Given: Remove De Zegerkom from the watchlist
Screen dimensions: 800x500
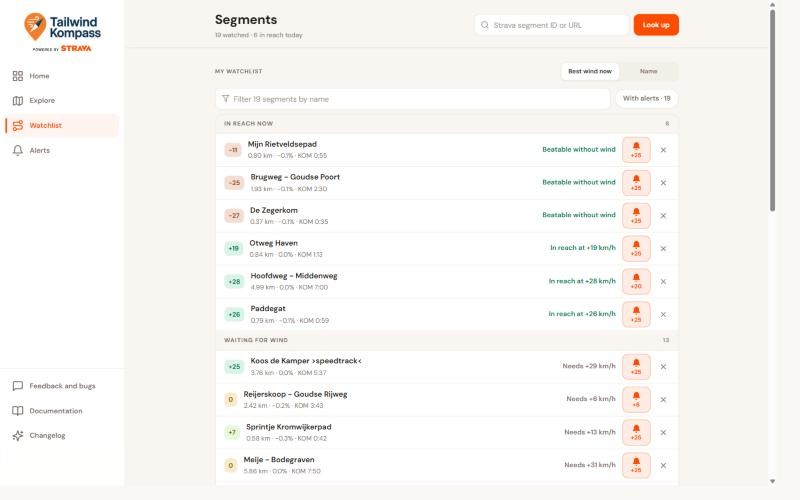Looking at the screenshot, I should [663, 216].
